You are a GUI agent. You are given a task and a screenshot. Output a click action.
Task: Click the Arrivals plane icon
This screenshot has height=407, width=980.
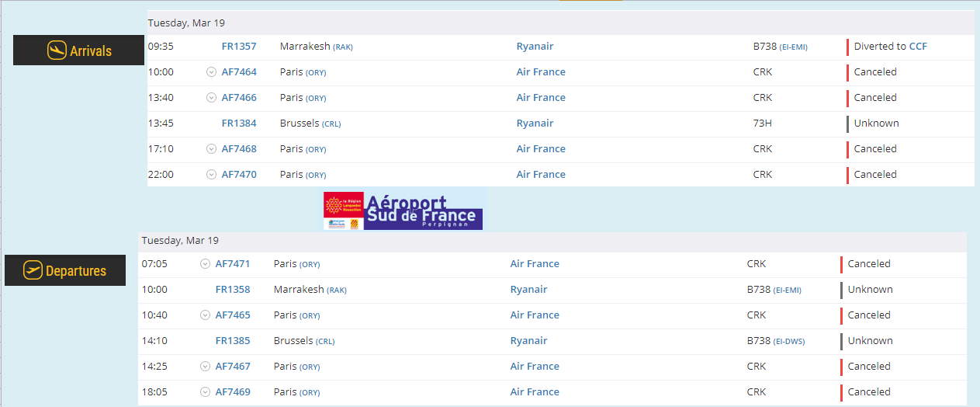click(57, 50)
